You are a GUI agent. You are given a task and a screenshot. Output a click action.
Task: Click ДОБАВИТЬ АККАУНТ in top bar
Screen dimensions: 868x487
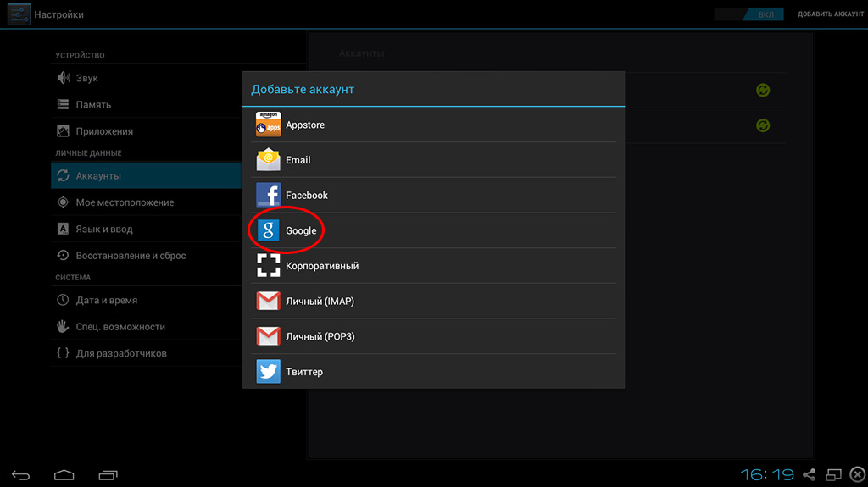coord(831,14)
